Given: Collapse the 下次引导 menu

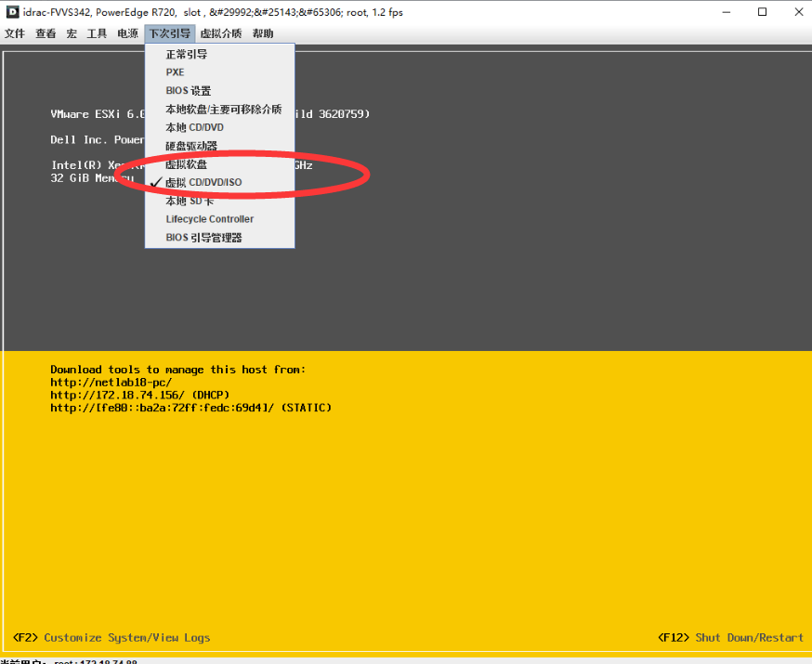Looking at the screenshot, I should (170, 33).
